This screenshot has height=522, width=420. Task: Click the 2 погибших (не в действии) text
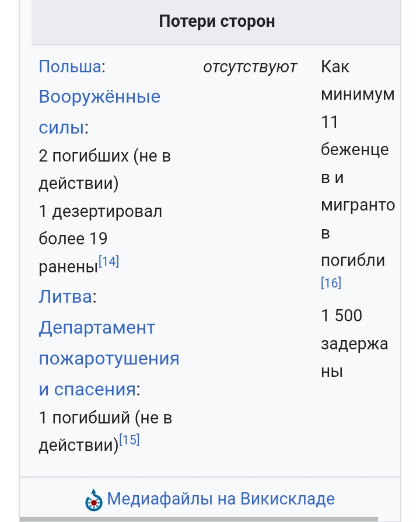[105, 170]
